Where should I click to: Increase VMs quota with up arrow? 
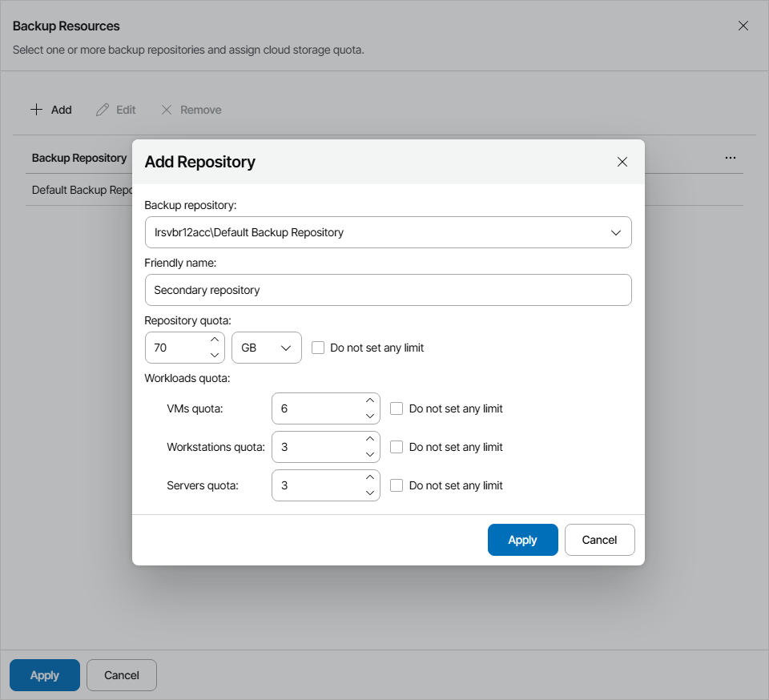point(370,401)
